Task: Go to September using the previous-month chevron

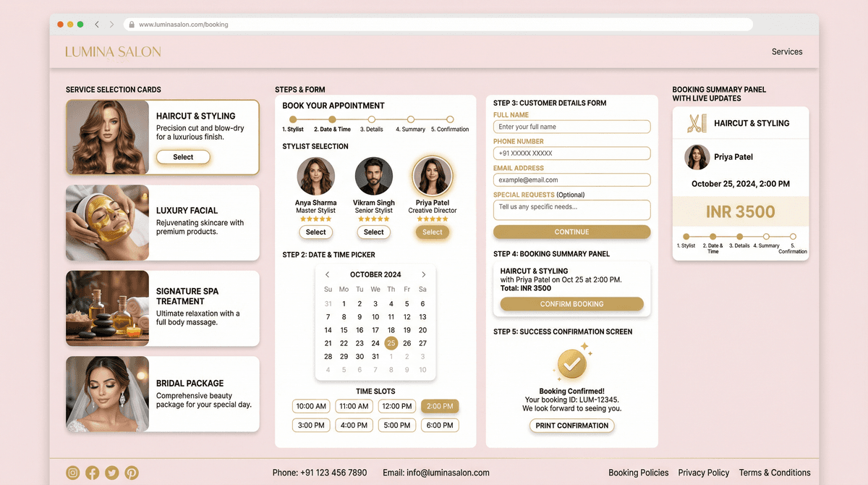Action: coord(327,274)
